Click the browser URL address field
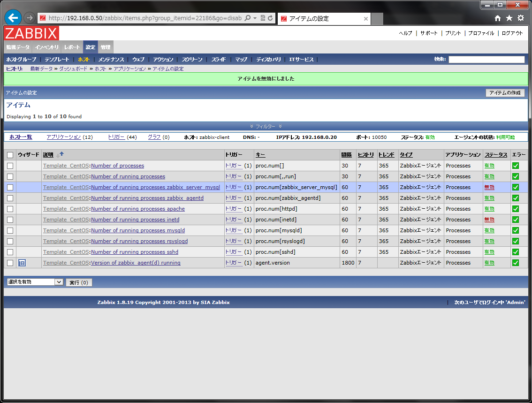 [145, 18]
